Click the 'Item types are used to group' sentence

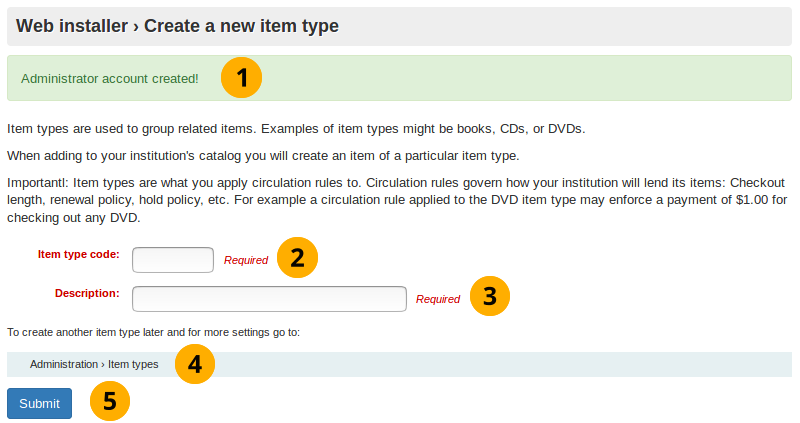click(x=296, y=129)
